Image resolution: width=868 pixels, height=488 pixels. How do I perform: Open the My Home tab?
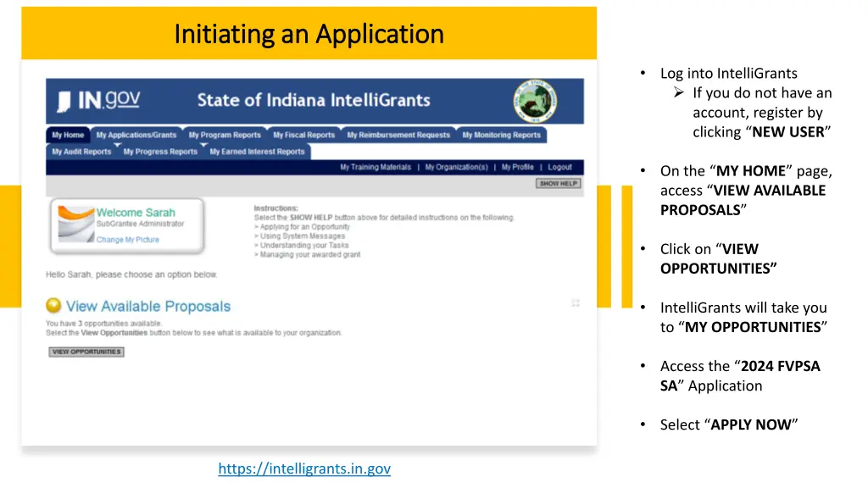tap(68, 135)
